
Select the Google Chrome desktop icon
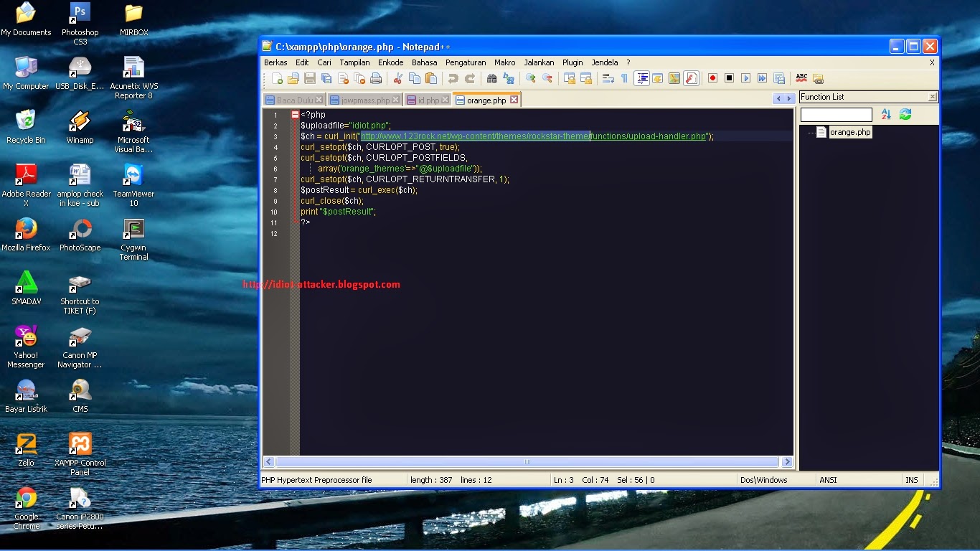pos(27,509)
